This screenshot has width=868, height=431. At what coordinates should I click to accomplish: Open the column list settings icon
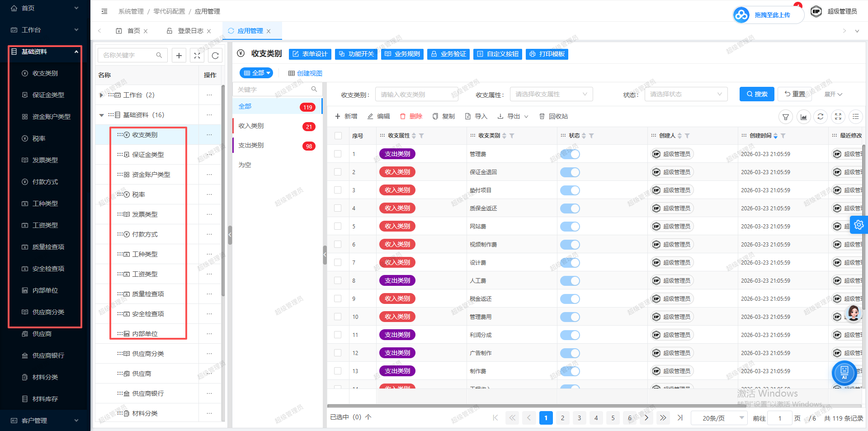pyautogui.click(x=856, y=117)
